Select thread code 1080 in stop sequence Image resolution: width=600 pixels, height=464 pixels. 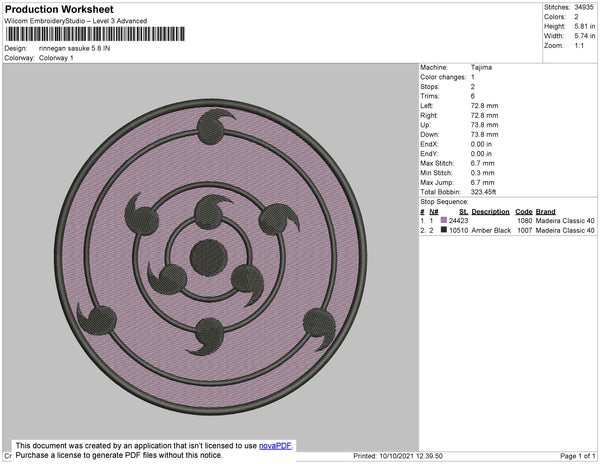coord(525,221)
